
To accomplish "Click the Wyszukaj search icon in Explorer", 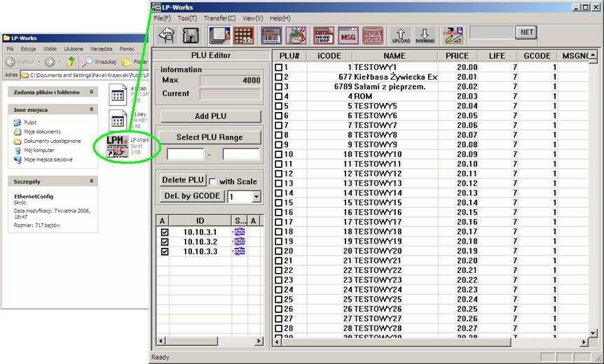I will [88, 62].
